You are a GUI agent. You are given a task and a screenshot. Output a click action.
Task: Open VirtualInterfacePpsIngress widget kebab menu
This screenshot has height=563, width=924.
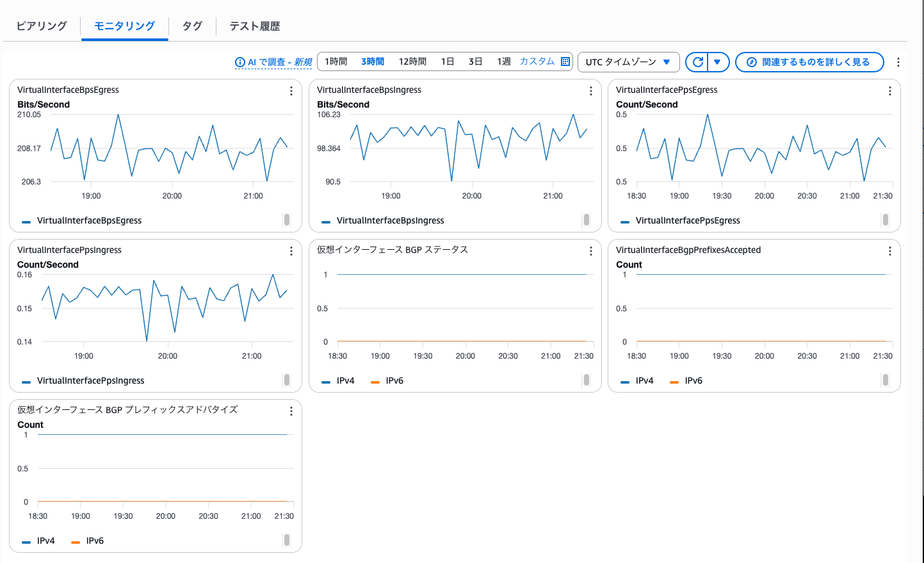291,251
